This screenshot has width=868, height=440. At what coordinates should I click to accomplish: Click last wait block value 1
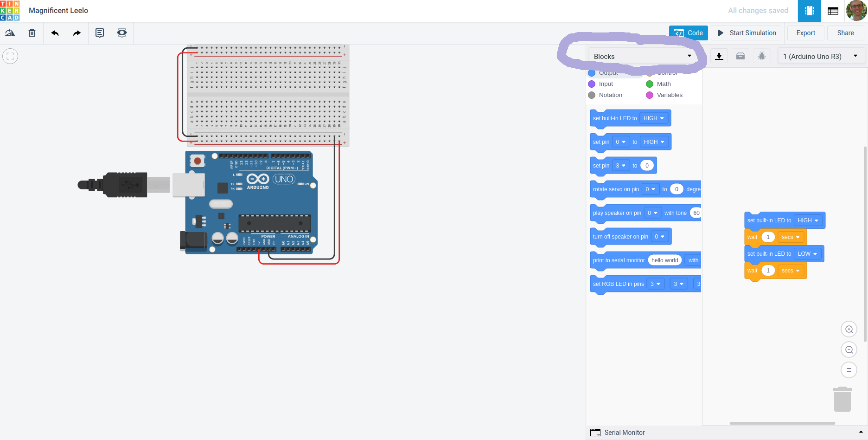point(768,271)
